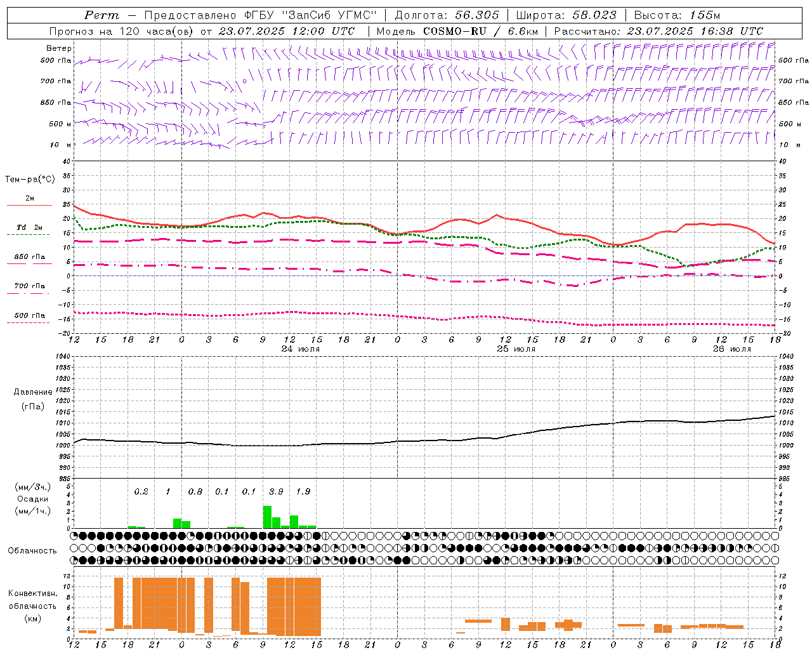Click the "(мм/3ч.)" unit label
The width and height of the screenshot is (812, 650).
pos(32,487)
